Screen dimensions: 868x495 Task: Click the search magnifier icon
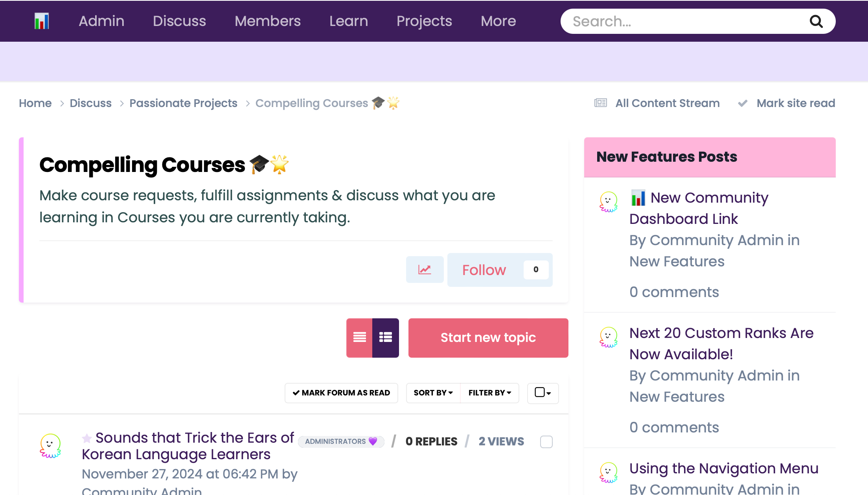(x=816, y=21)
